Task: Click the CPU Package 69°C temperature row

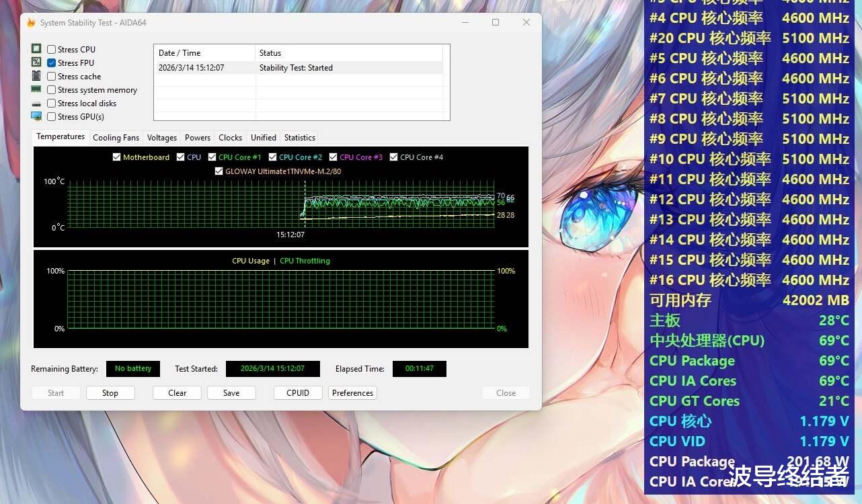Action: (750, 361)
